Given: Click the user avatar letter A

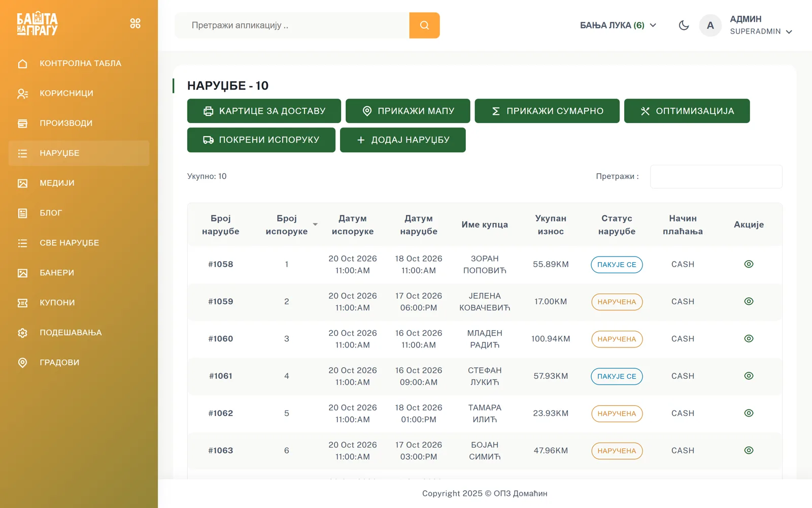Looking at the screenshot, I should click(710, 25).
